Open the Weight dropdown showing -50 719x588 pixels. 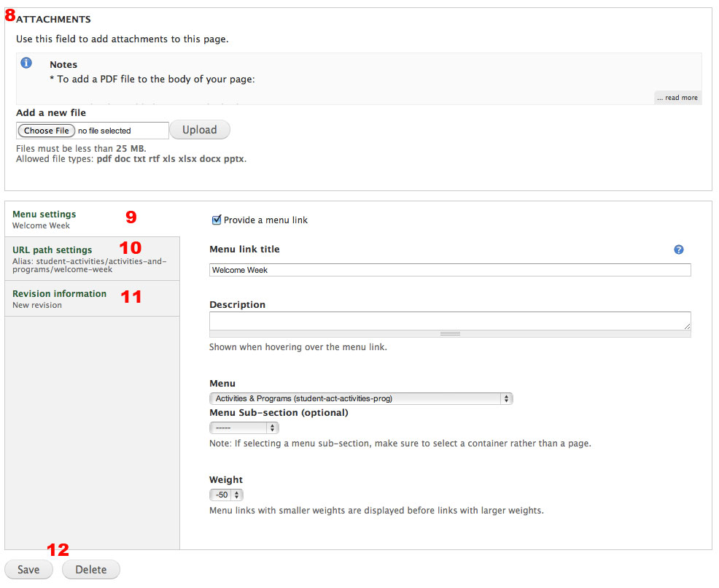(226, 495)
